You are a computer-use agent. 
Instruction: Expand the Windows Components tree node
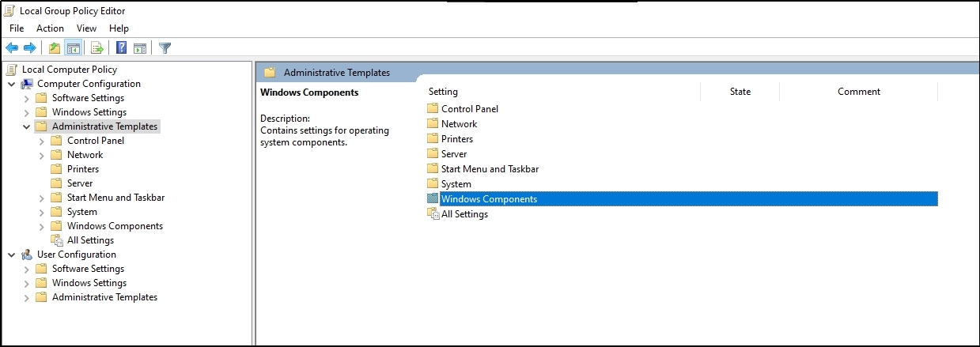coord(41,226)
